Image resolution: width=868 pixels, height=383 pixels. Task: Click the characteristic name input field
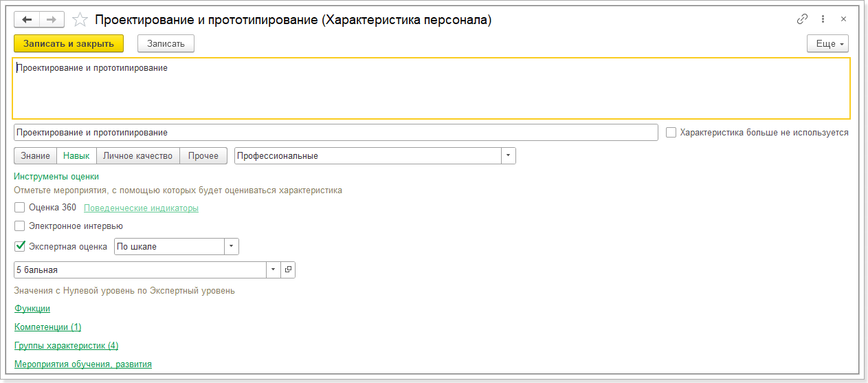point(335,133)
